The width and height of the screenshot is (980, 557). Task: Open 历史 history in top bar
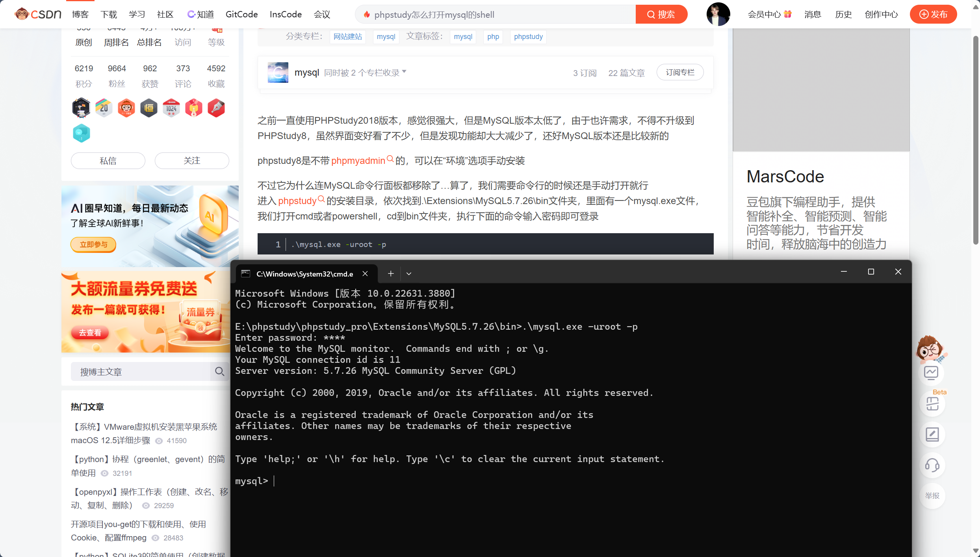(843, 14)
